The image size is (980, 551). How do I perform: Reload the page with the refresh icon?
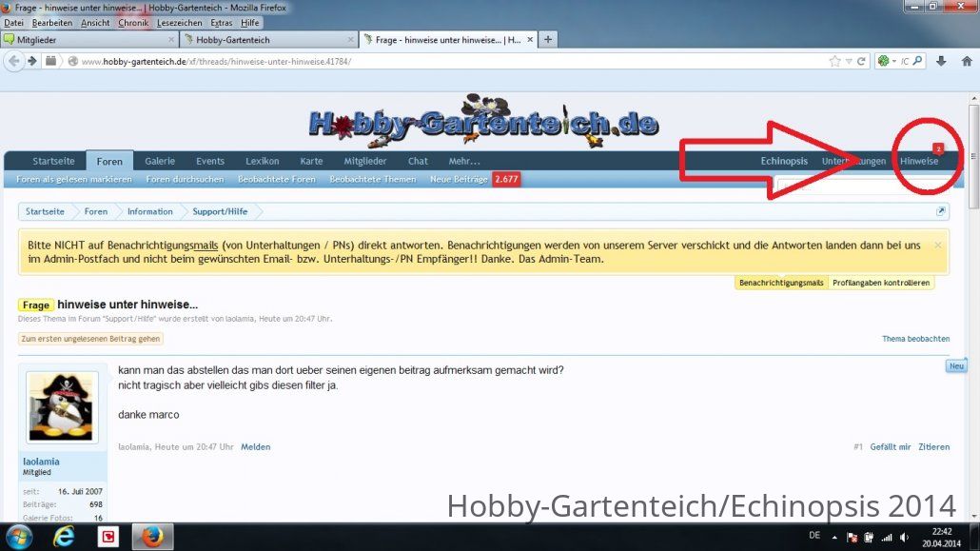click(861, 61)
